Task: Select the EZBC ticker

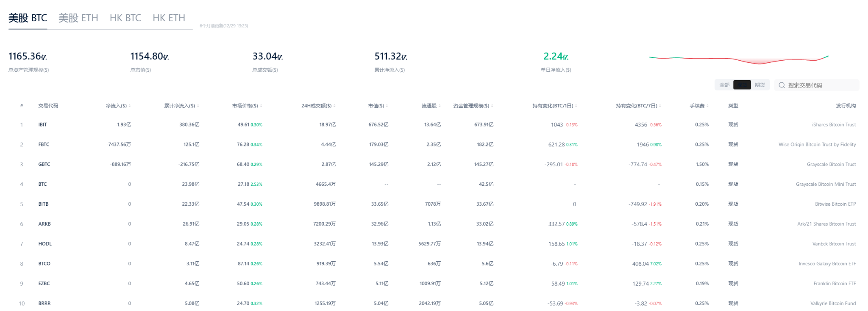Action: coord(44,283)
